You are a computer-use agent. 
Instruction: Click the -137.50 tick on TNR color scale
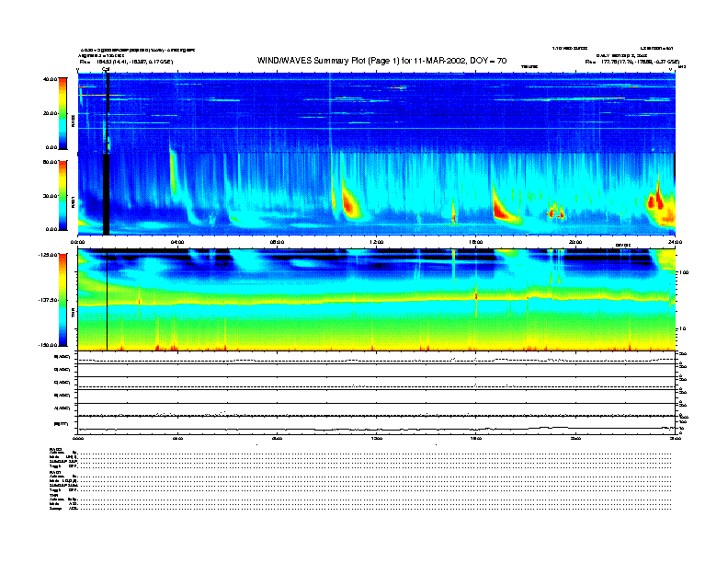[49, 300]
